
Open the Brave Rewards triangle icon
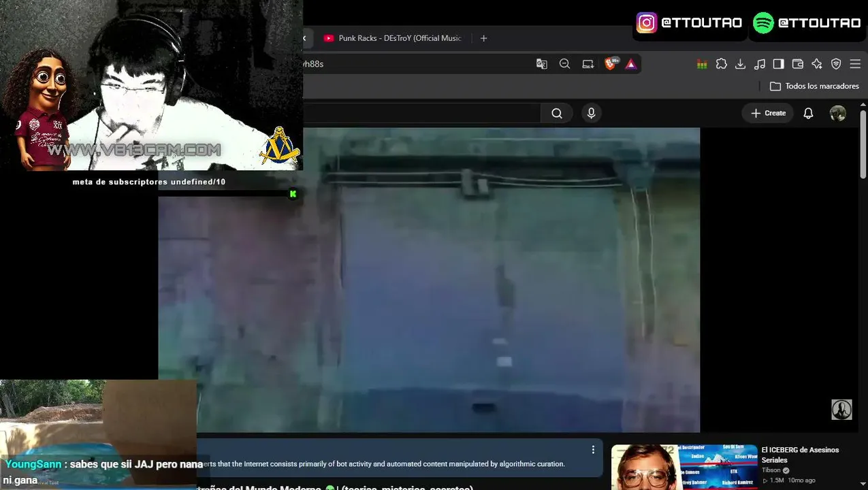[631, 64]
